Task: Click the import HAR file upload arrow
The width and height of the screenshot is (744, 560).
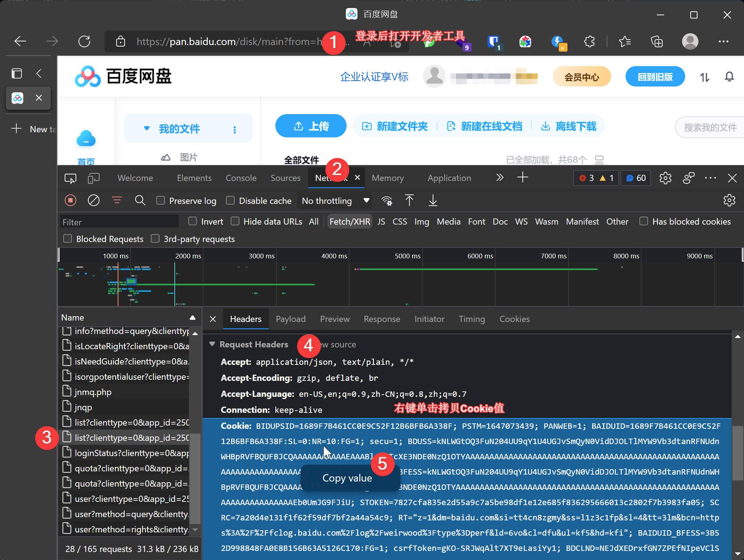Action: point(409,201)
